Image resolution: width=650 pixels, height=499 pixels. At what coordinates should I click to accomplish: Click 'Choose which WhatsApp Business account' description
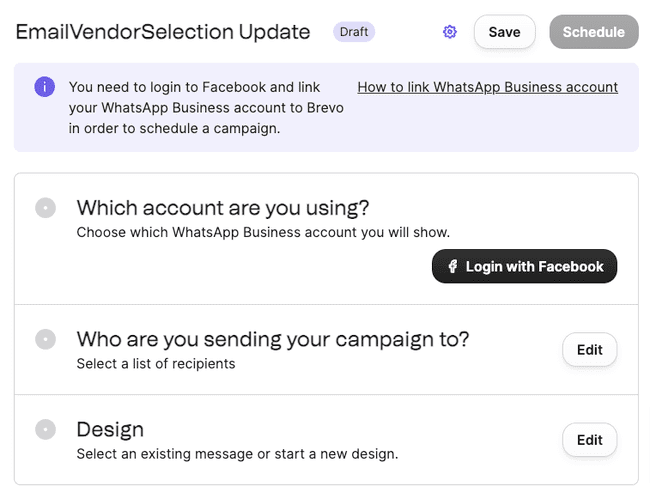point(263,233)
